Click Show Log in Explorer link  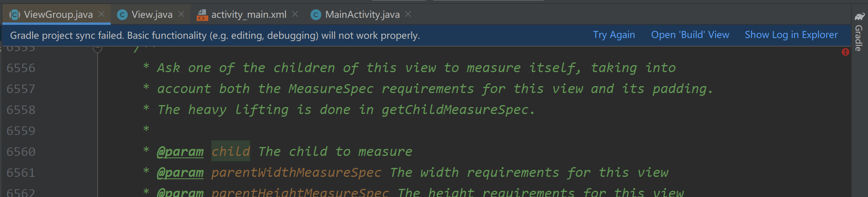tap(791, 35)
